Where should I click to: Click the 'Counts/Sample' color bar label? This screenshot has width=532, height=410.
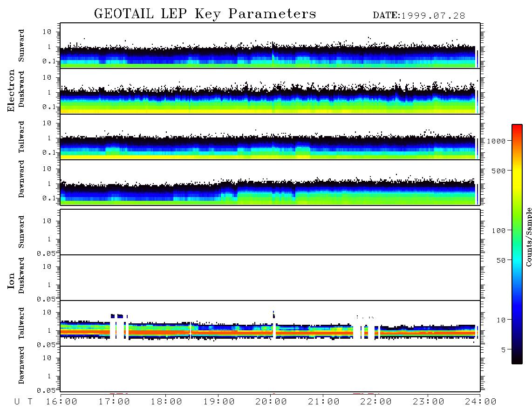click(528, 237)
